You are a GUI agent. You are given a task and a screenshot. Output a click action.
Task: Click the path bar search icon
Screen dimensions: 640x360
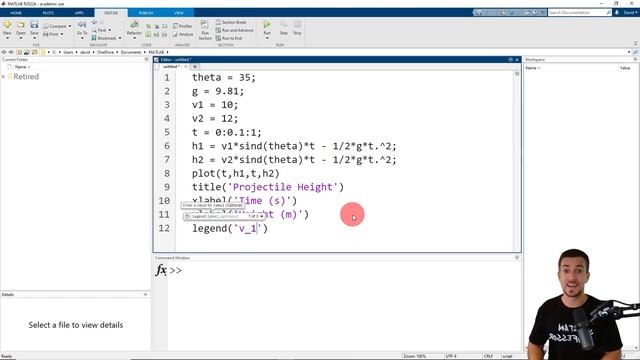click(635, 52)
